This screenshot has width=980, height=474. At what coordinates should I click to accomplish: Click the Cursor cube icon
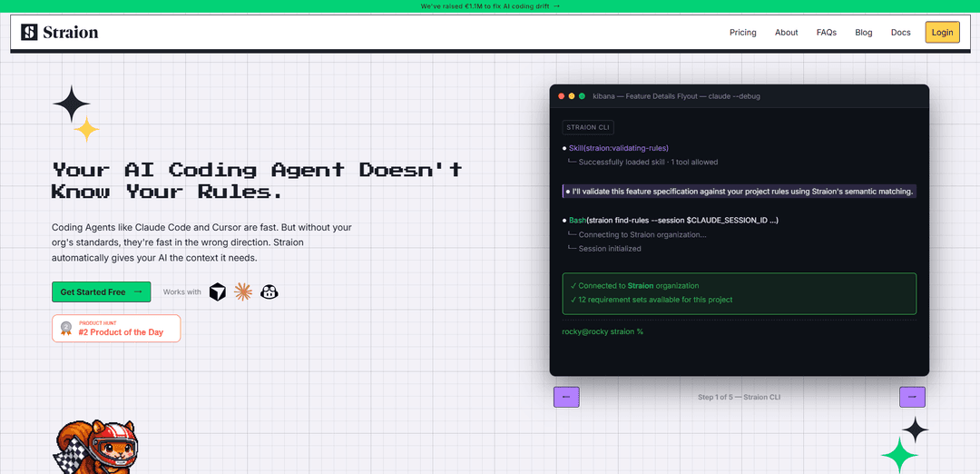pyautogui.click(x=218, y=291)
